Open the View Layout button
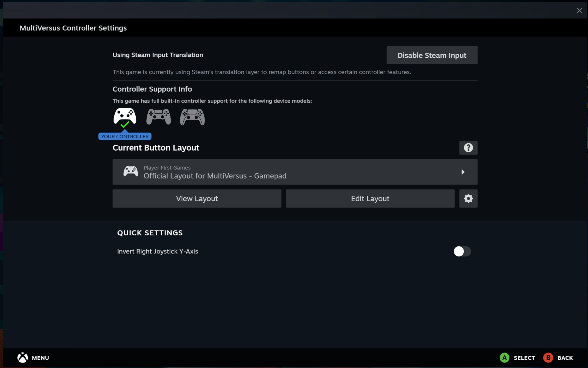Viewport: 588px width, 368px height. point(197,199)
